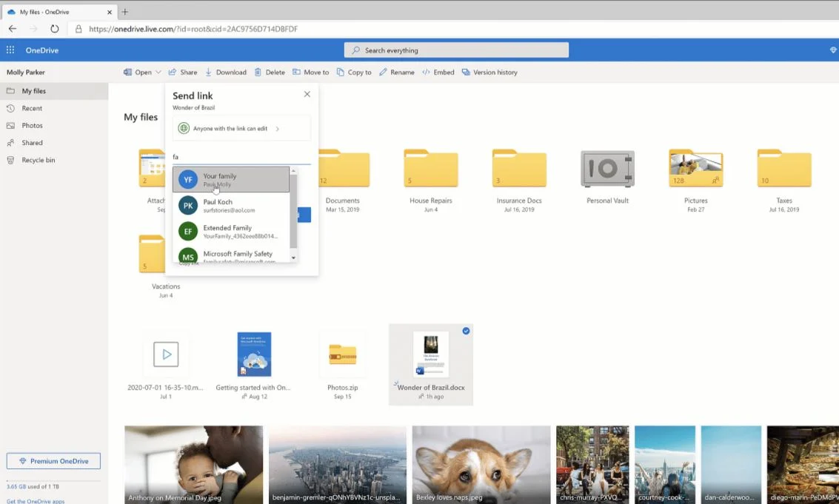Open the chris-murray street photo
The image size is (839, 504).
592,465
